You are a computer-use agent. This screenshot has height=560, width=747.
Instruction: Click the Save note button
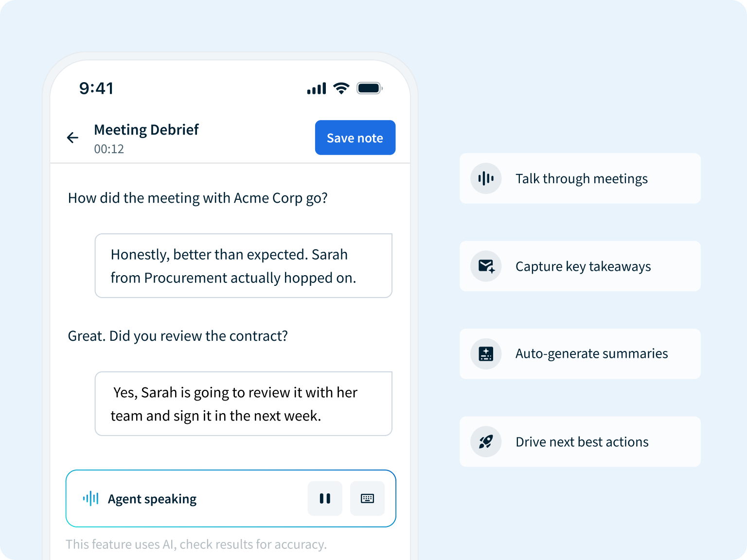tap(355, 138)
